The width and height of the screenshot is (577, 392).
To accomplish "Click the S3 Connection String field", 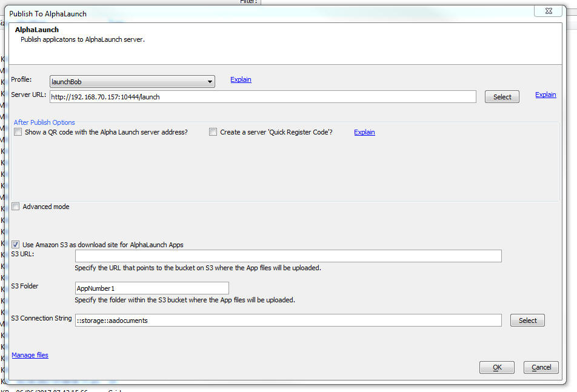I will pos(288,321).
